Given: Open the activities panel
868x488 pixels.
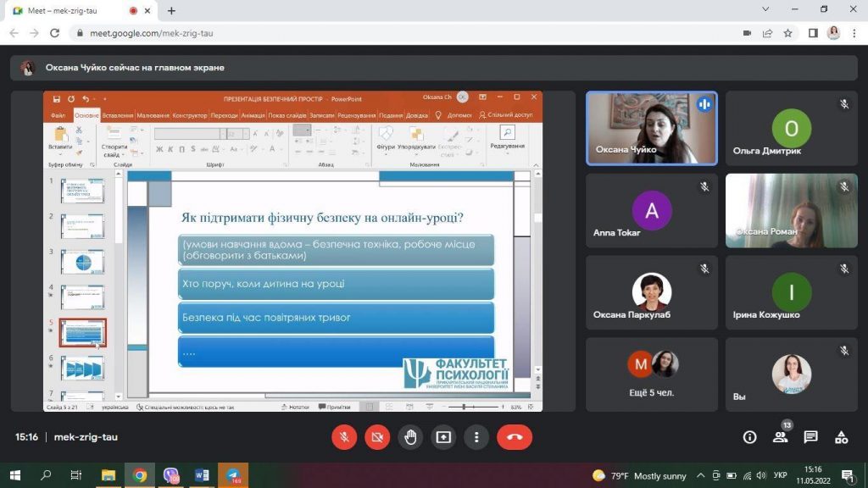Looking at the screenshot, I should (x=841, y=437).
